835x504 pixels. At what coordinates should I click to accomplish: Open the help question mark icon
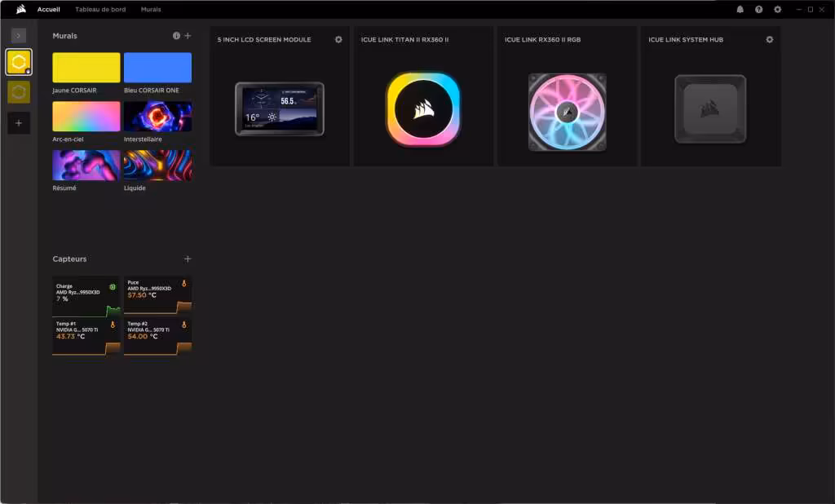click(759, 10)
